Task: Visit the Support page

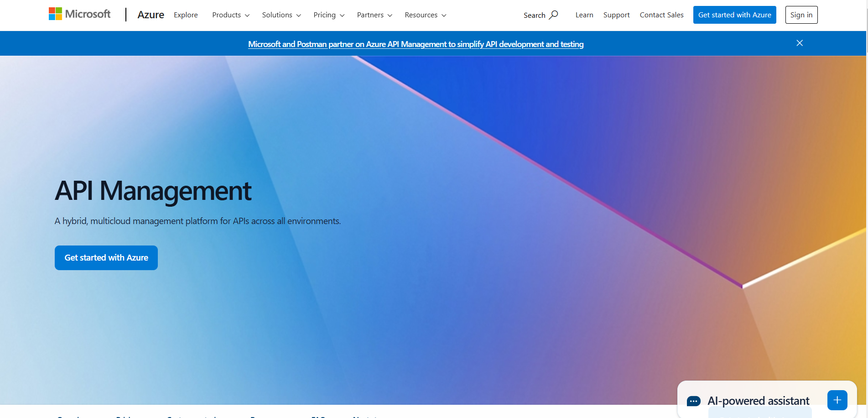Action: point(616,15)
